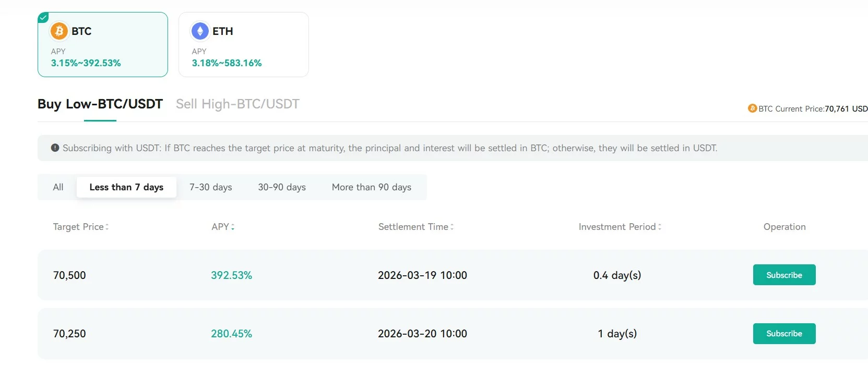The height and width of the screenshot is (366, 868).
Task: Subscribe to the 70,500 target price product
Action: (x=784, y=275)
